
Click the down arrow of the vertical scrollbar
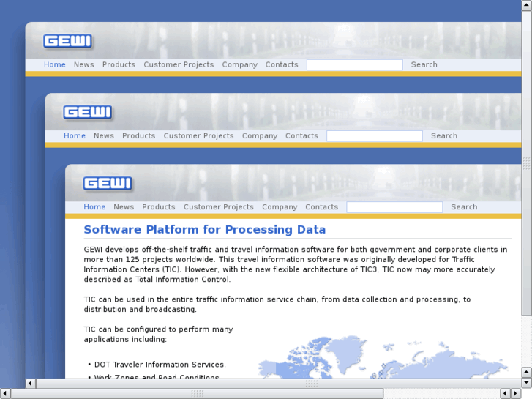[527, 383]
